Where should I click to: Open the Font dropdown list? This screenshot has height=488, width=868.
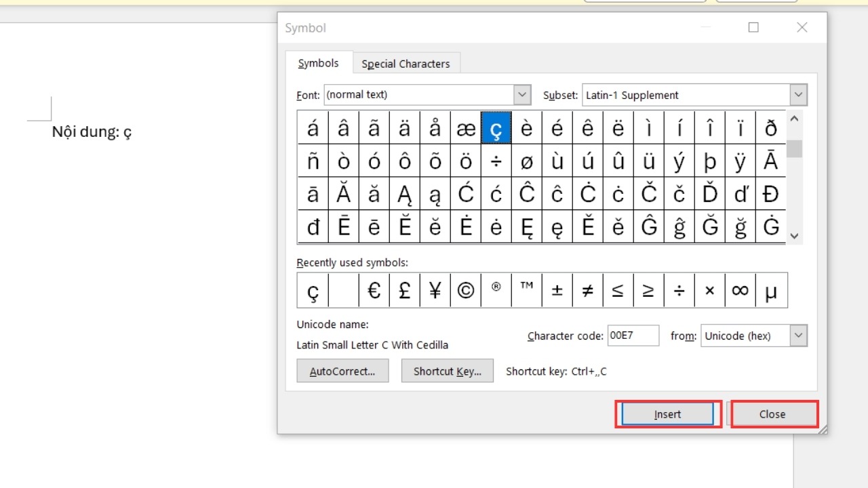click(522, 95)
